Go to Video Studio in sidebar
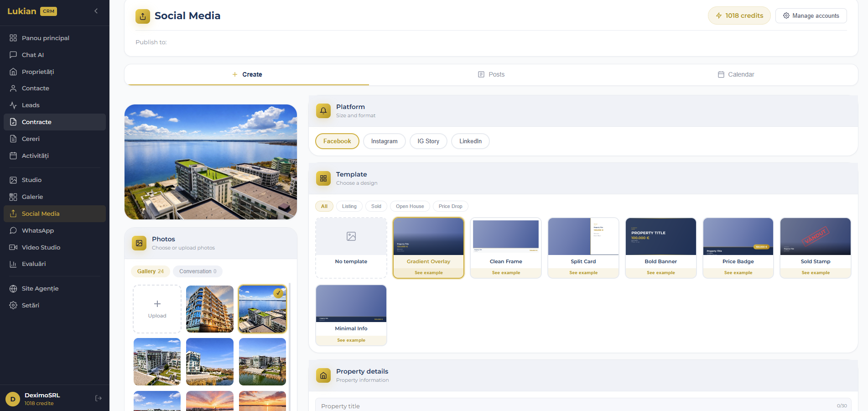Image resolution: width=868 pixels, height=411 pixels. click(x=41, y=247)
